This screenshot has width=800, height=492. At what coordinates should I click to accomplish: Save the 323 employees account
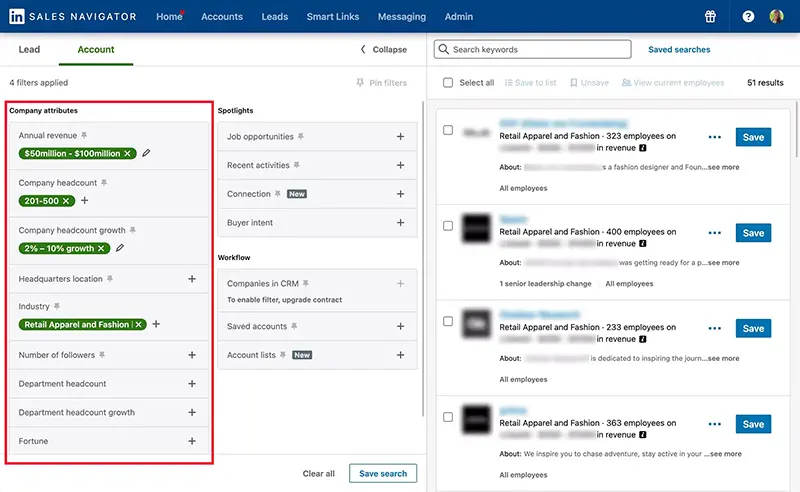(753, 137)
